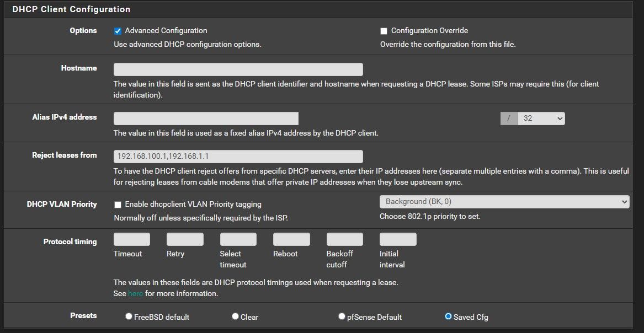Click the Retry timing field
This screenshot has width=644, height=333.
pyautogui.click(x=185, y=239)
